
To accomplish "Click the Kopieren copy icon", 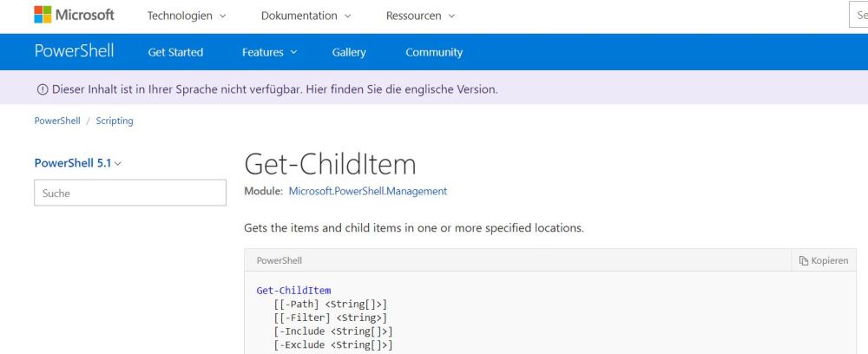I will [x=803, y=260].
